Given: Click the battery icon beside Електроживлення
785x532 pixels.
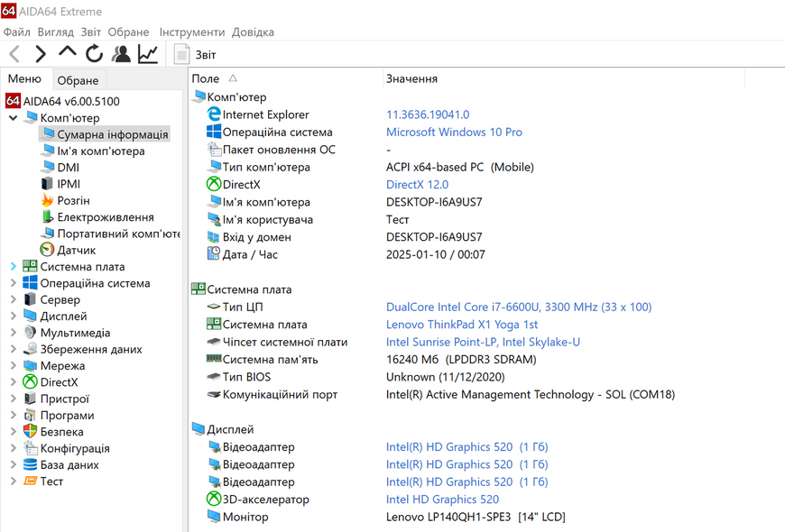Looking at the screenshot, I should [47, 216].
